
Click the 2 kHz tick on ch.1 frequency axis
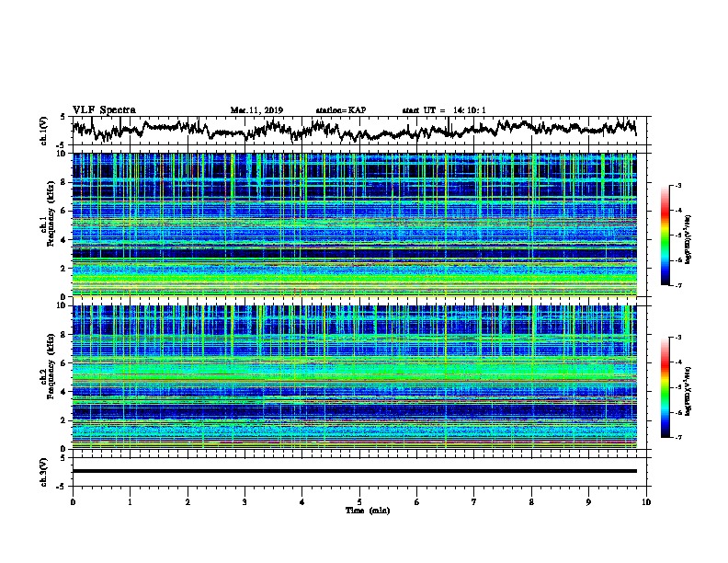[64, 269]
